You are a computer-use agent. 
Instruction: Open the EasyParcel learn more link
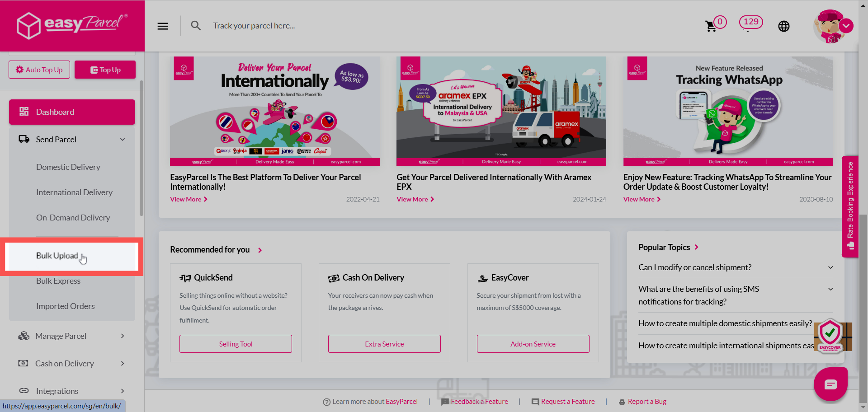coord(401,402)
